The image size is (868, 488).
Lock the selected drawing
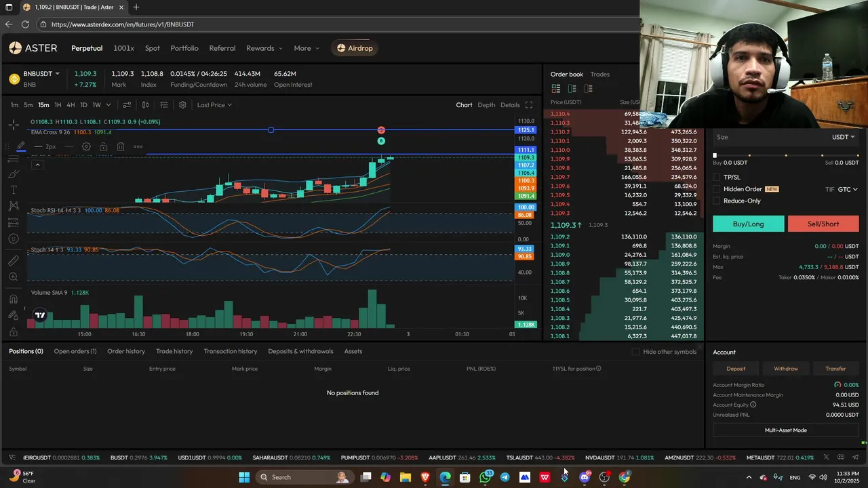pyautogui.click(x=103, y=146)
